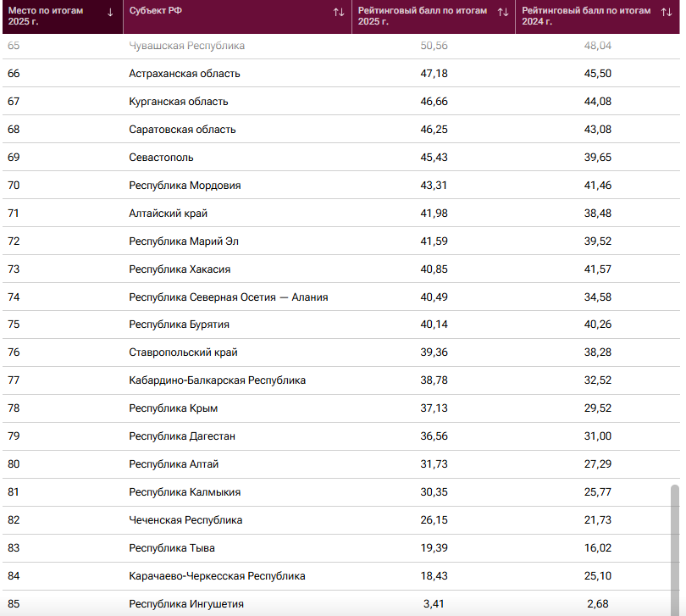Click the Алтайский край region name
The height and width of the screenshot is (616, 686).
click(168, 214)
